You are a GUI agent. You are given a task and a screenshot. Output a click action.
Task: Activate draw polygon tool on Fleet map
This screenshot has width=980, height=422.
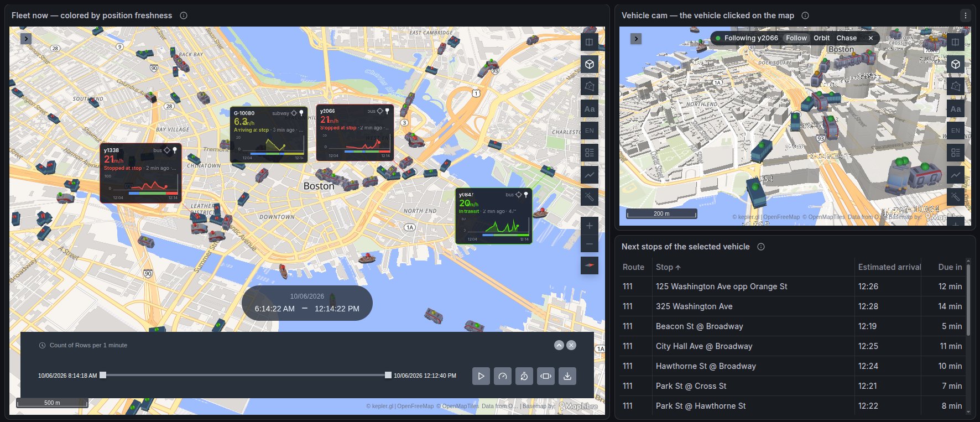[x=590, y=86]
